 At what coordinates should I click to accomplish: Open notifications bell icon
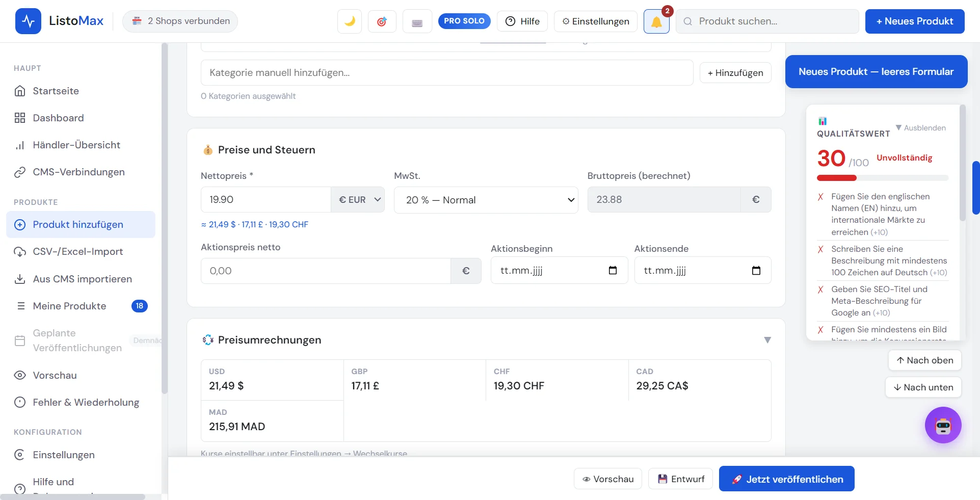pos(656,21)
